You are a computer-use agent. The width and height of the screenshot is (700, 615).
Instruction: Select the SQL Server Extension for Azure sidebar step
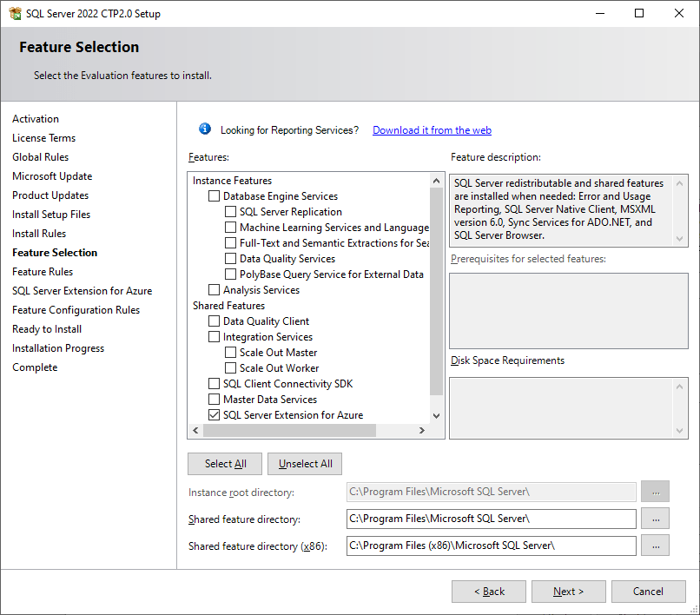tap(83, 291)
